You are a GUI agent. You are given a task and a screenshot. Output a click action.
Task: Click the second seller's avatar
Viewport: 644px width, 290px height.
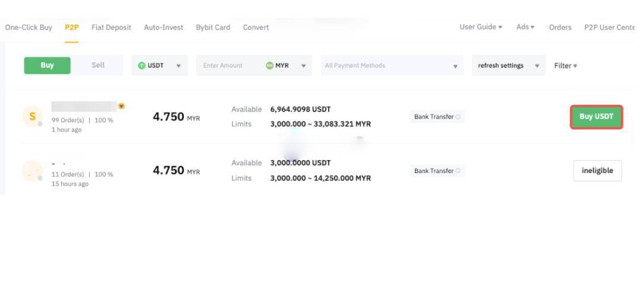32,171
